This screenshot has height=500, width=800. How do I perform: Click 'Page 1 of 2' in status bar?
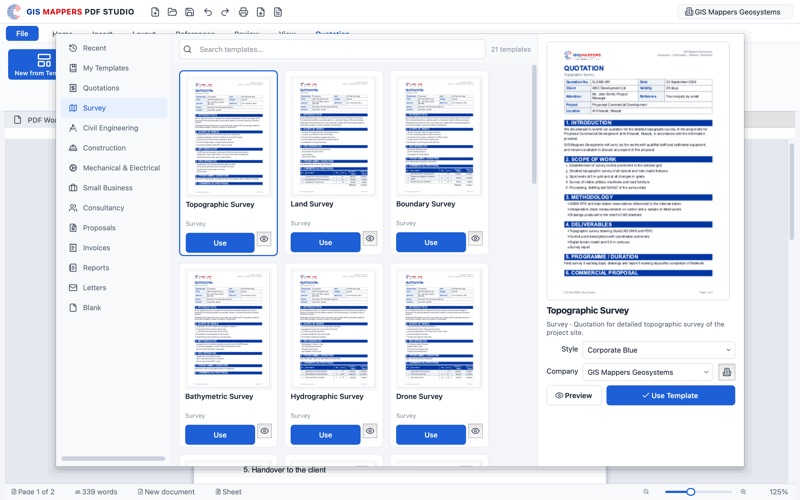click(x=33, y=492)
